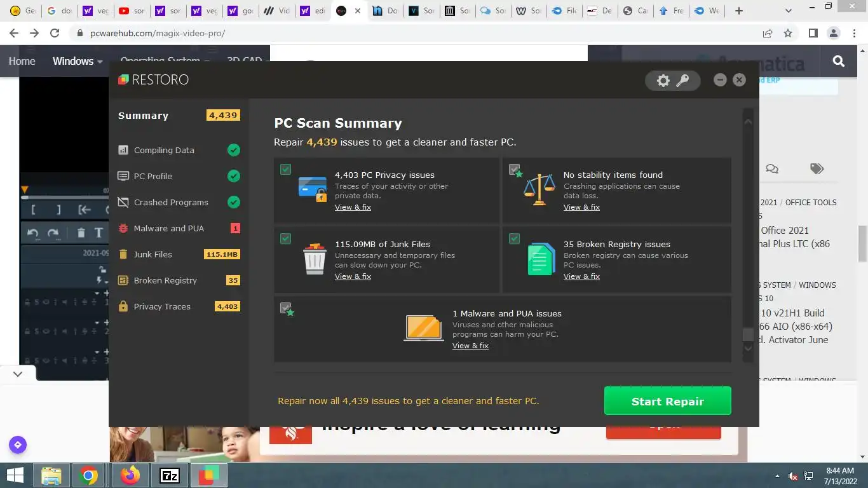This screenshot has height=488, width=868.
Task: Open the Chrome side panel icon
Action: point(813,33)
